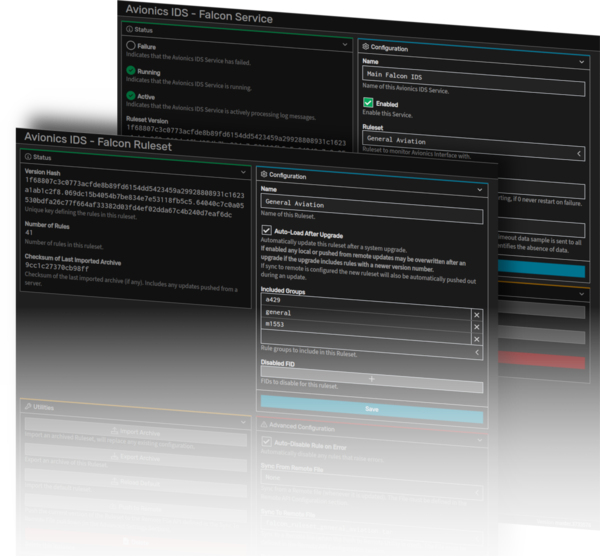Screen dimensions: 600x556
Task: Uncheck Auto-Disable Rule on Error
Action: coord(266,441)
